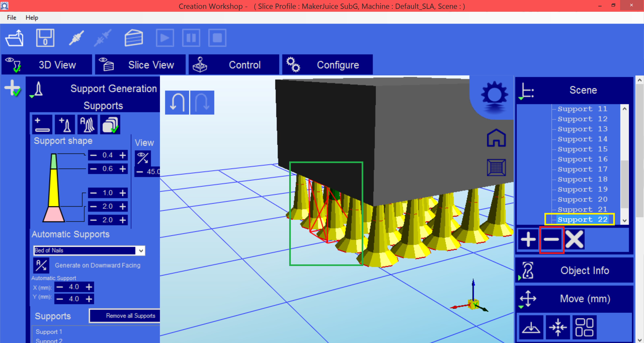Image resolution: width=644 pixels, height=343 pixels.
Task: Toggle support visibility with the eye icon
Action: click(143, 158)
